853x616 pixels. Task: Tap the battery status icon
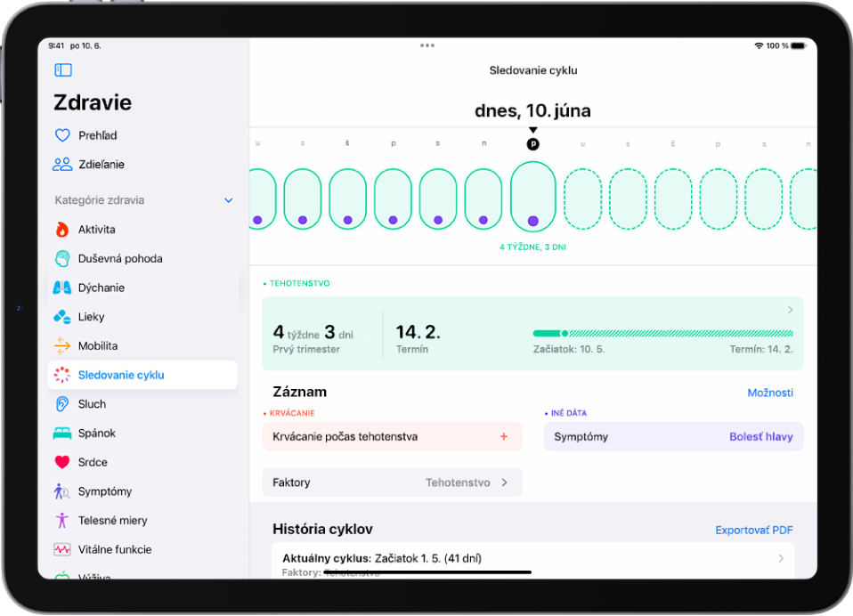799,45
